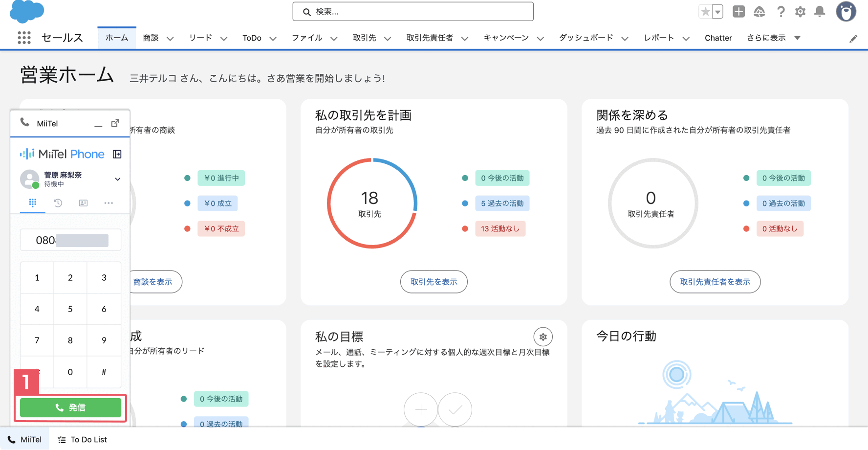The height and width of the screenshot is (450, 868).
Task: Open the 商談 tab
Action: click(151, 38)
